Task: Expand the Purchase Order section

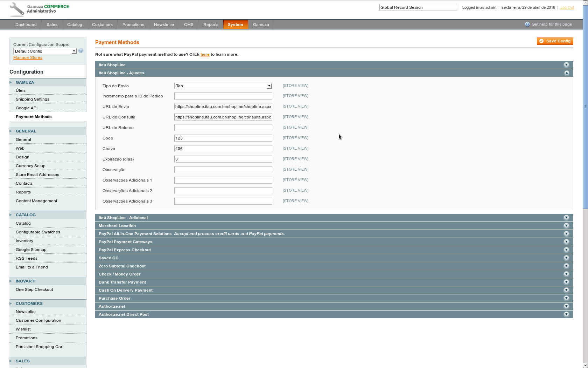Action: point(566,298)
